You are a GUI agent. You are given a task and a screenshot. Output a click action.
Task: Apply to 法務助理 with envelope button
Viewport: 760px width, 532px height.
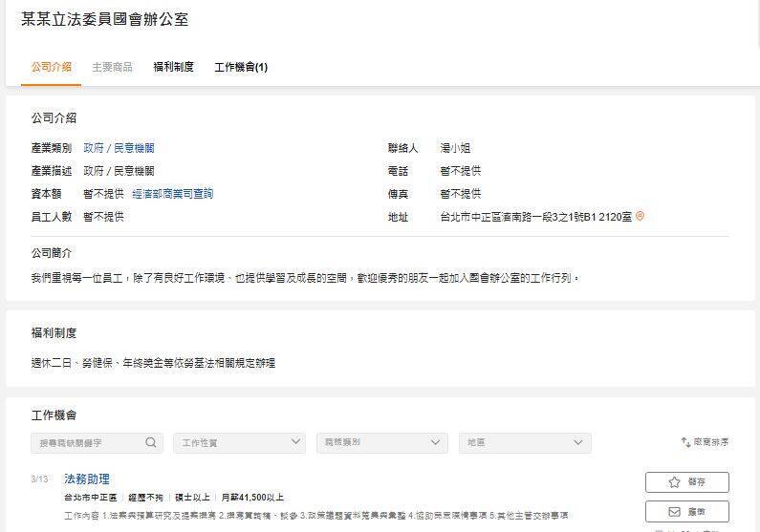[686, 512]
